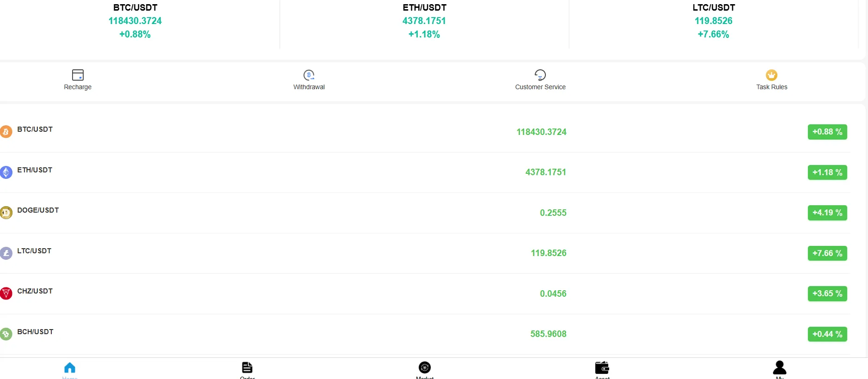
Task: Open the Recharge wallet icon
Action: tap(78, 75)
